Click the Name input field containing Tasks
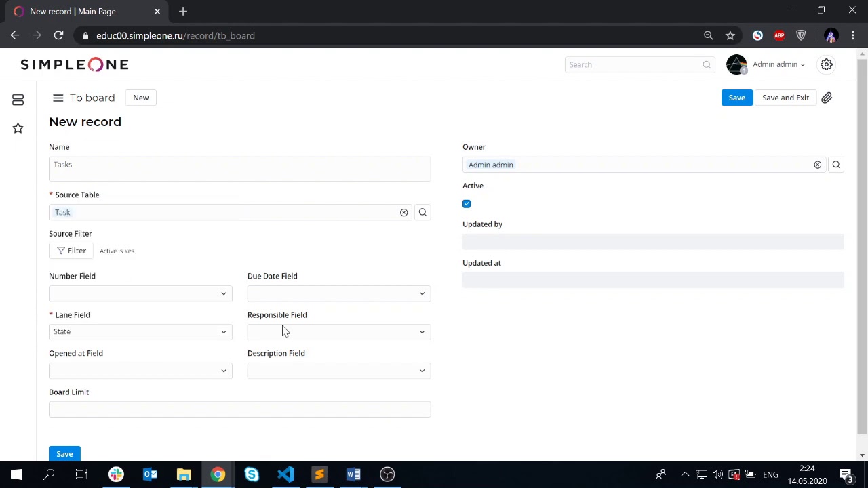868x488 pixels. [x=239, y=169]
